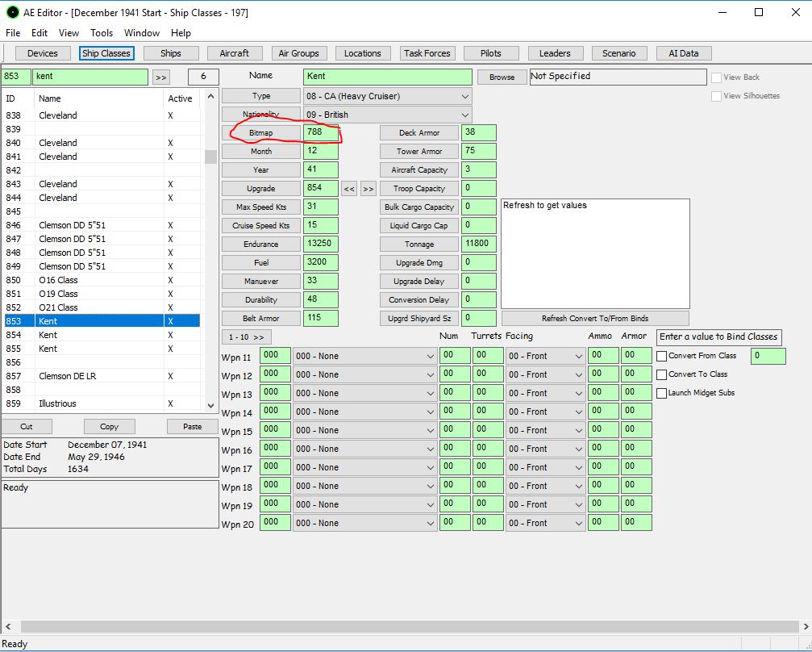Select row 854 Kent in the class list
This screenshot has width=812, height=652.
[102, 335]
